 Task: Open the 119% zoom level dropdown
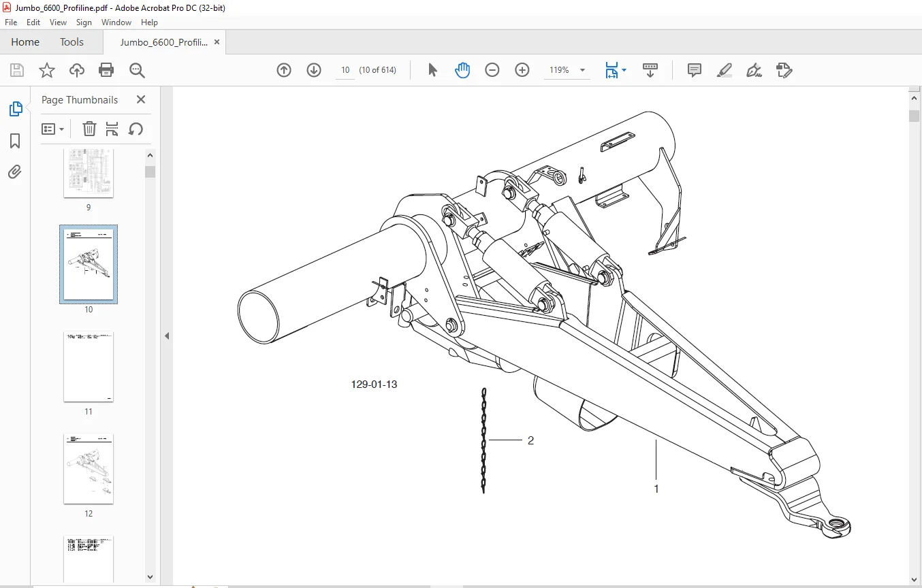point(582,71)
